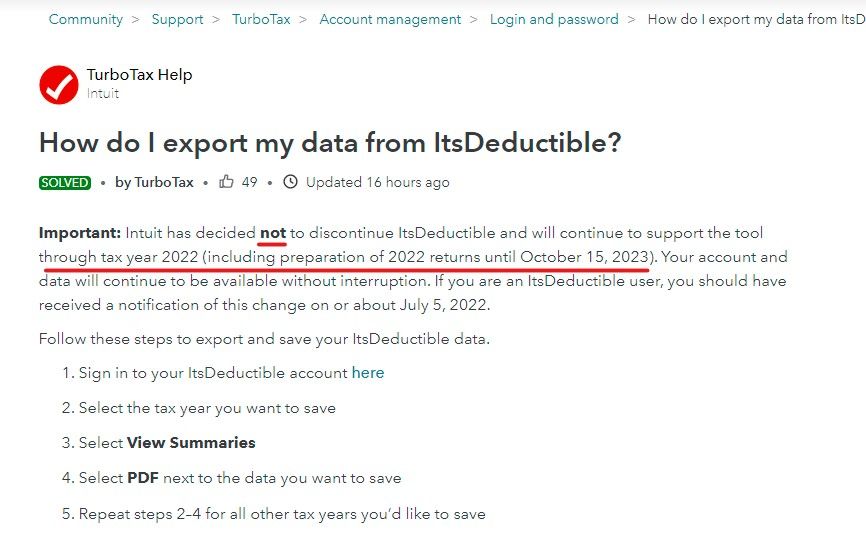Viewport: 866px width, 533px height.
Task: Click bold 'View Summaries' in step 3
Action: (x=191, y=443)
